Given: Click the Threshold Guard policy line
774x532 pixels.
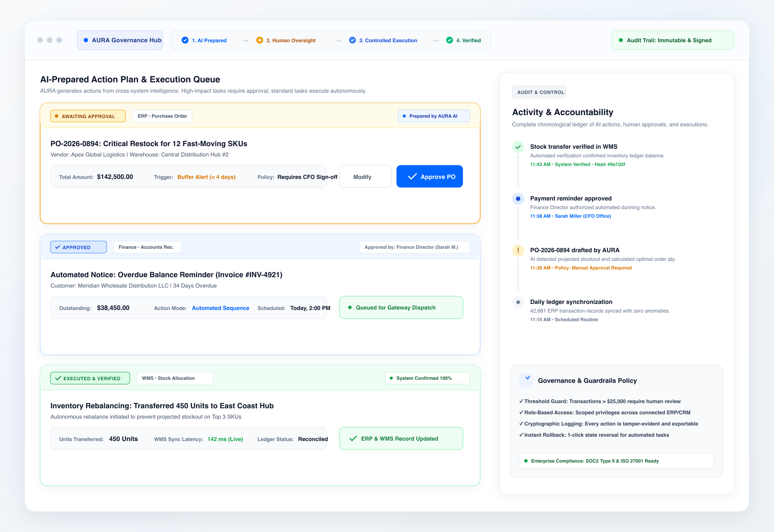Looking at the screenshot, I should (x=600, y=401).
